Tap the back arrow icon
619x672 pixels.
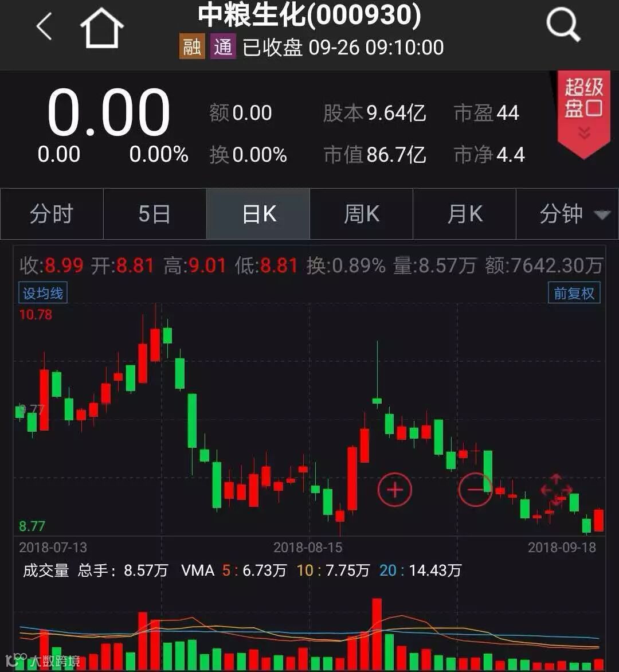coord(44,26)
